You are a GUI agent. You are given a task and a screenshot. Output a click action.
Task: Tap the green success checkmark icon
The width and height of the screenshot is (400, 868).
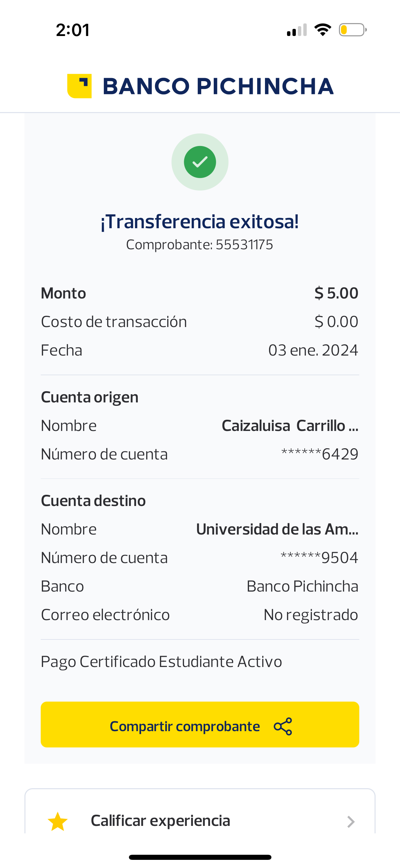click(200, 162)
